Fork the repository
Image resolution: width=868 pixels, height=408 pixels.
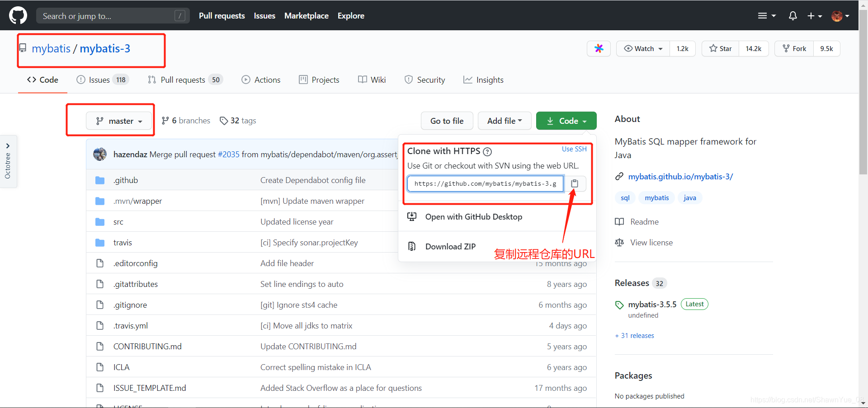794,48
